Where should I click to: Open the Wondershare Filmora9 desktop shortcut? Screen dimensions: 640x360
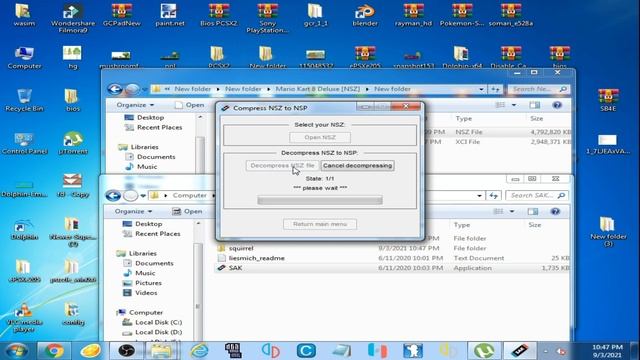click(x=73, y=18)
